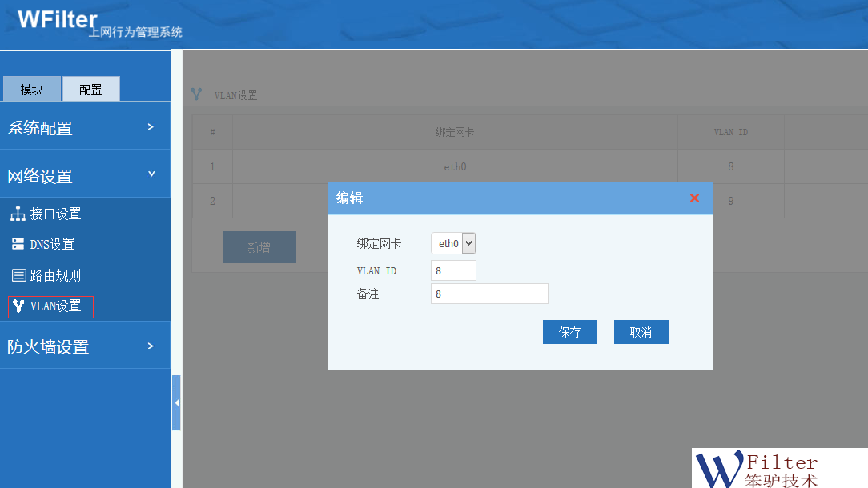Click the DNS settings server icon
The image size is (868, 488).
pyautogui.click(x=18, y=245)
